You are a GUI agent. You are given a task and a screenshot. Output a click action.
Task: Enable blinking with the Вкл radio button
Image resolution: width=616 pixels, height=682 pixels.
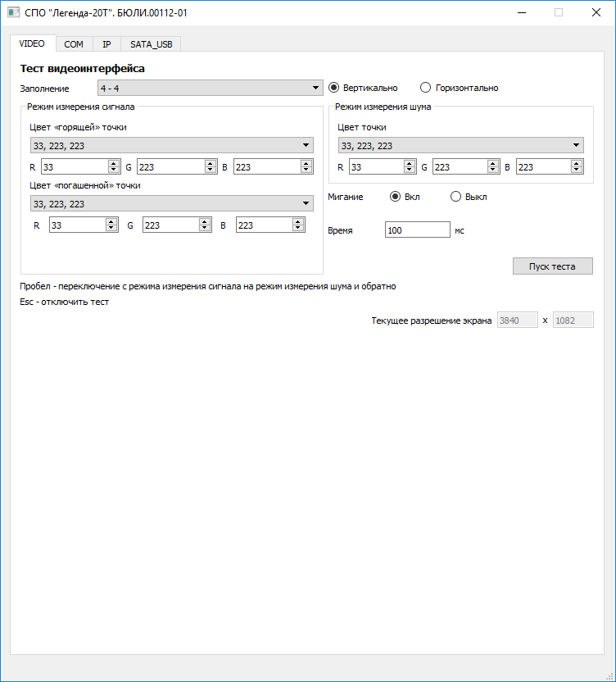point(396,197)
